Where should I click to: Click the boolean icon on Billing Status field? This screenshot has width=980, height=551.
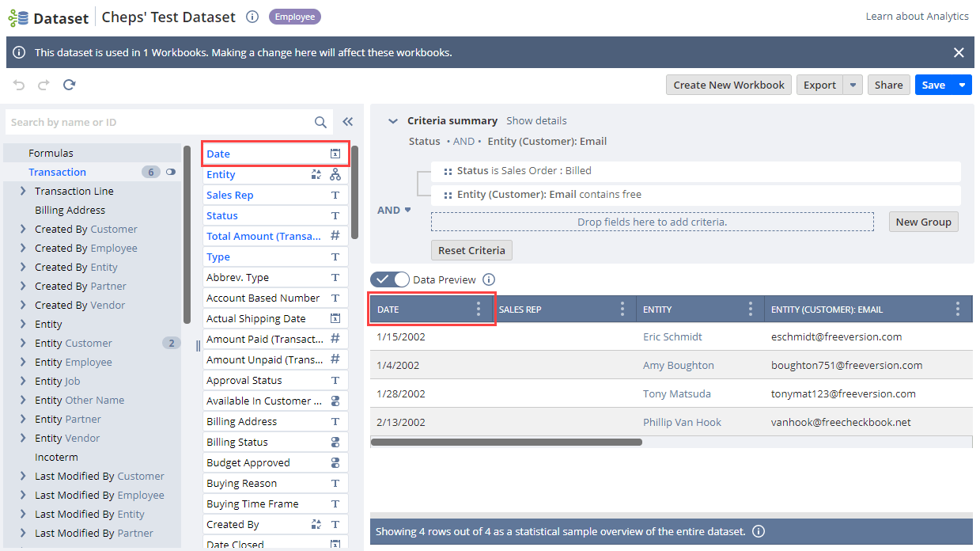(x=335, y=442)
